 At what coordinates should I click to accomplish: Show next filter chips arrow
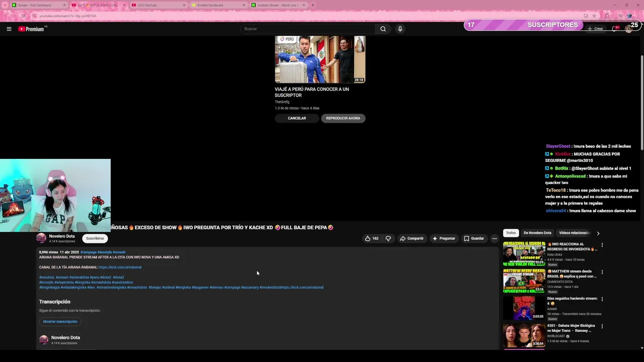pyautogui.click(x=598, y=233)
